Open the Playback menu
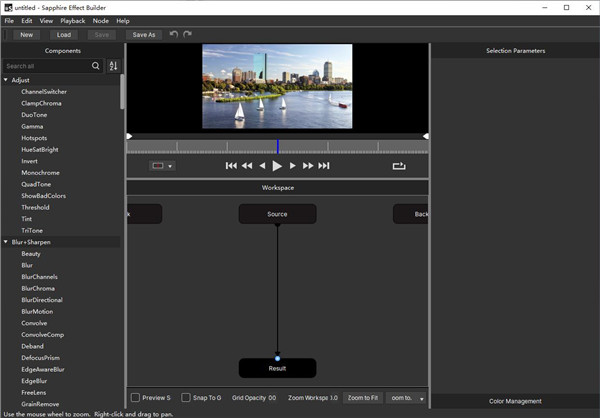The image size is (600, 418). tap(73, 20)
